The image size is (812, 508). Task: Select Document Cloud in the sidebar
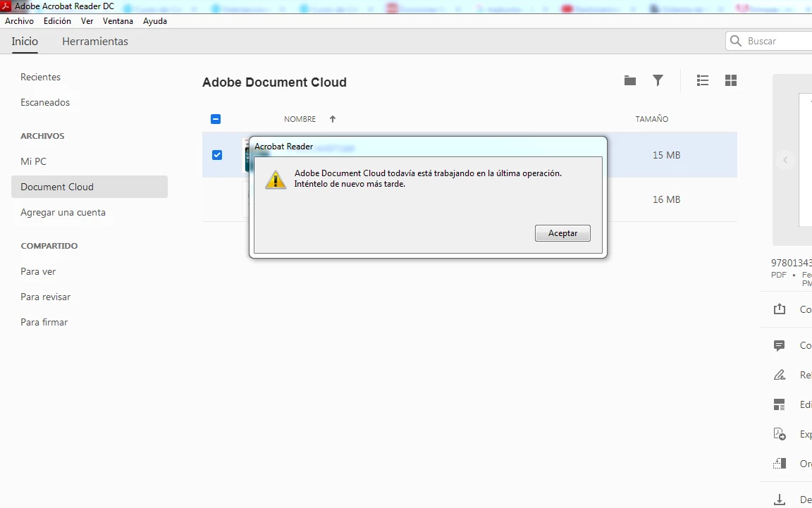(90, 187)
